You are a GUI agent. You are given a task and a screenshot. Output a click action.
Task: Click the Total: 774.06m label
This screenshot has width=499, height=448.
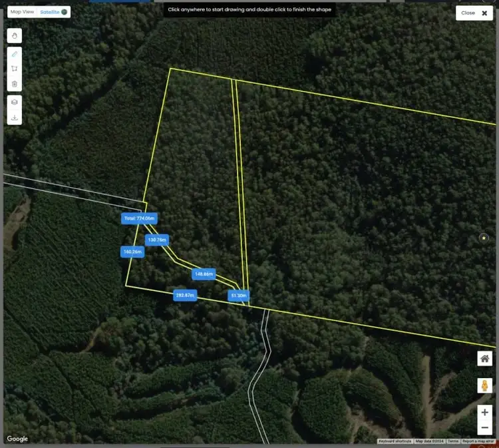[x=139, y=218]
